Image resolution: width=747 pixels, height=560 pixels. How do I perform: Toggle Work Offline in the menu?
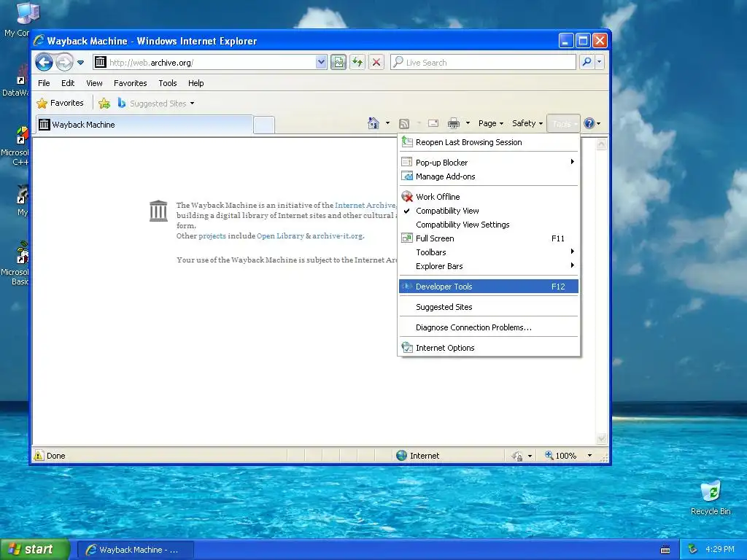[x=489, y=197]
